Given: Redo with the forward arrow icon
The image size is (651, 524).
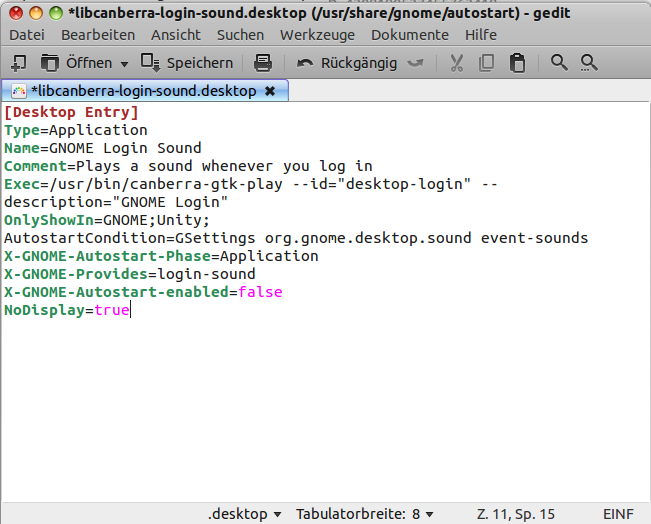Looking at the screenshot, I should (416, 63).
